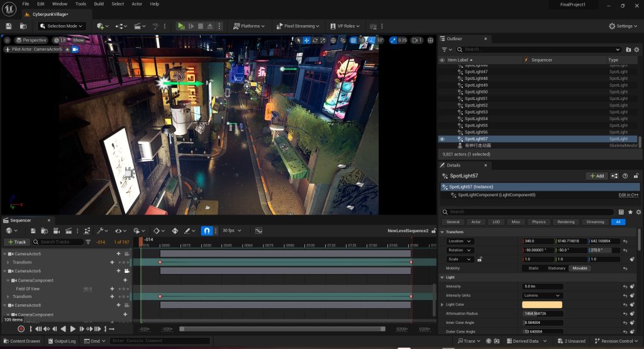Filter Details by Rendering category
Screen dimensions: 644x349
(x=566, y=222)
